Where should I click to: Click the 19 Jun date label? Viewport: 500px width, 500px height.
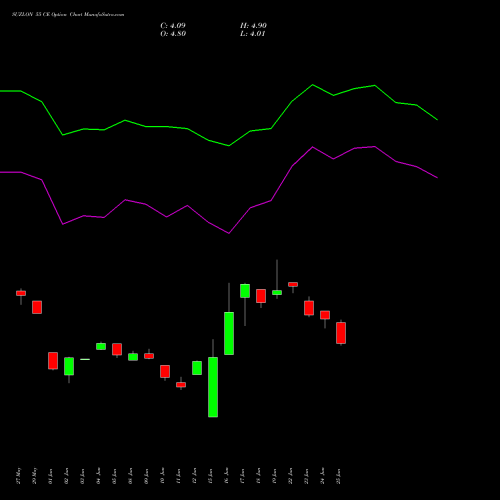[x=275, y=476]
